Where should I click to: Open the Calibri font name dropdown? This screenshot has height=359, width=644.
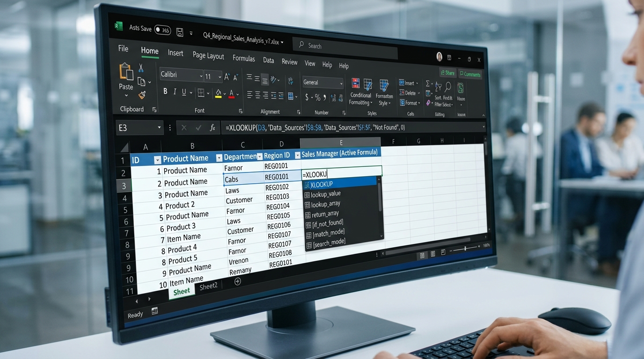pos(201,76)
